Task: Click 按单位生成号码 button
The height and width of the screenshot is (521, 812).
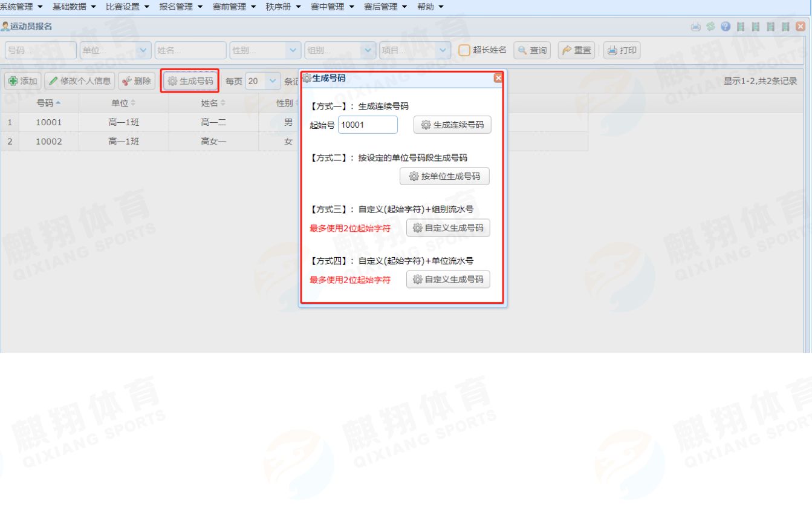Action: (x=444, y=176)
